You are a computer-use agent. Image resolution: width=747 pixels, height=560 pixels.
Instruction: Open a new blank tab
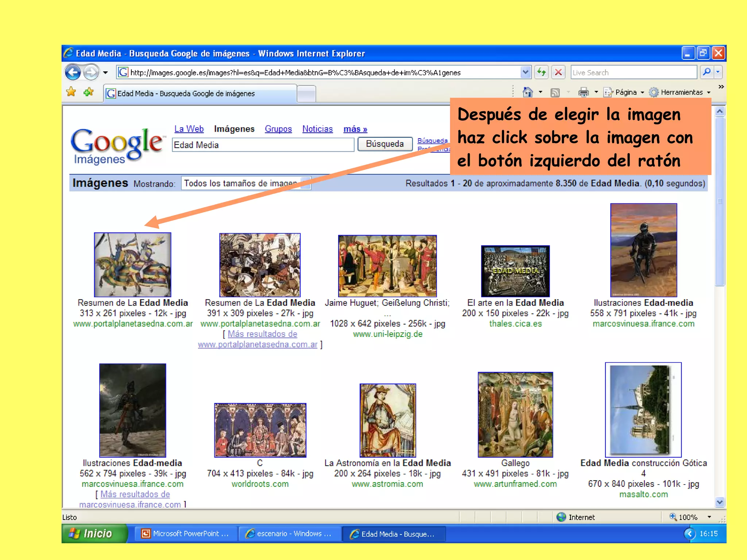306,94
